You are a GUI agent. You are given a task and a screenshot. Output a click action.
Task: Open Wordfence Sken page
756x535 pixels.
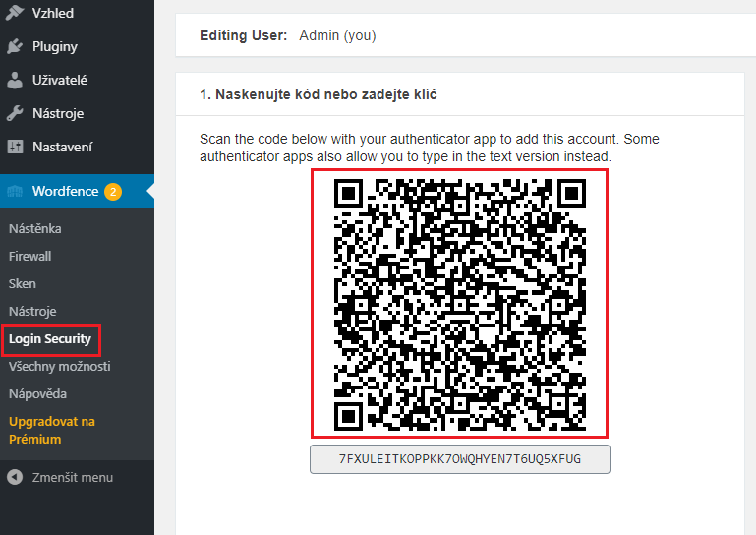(23, 283)
